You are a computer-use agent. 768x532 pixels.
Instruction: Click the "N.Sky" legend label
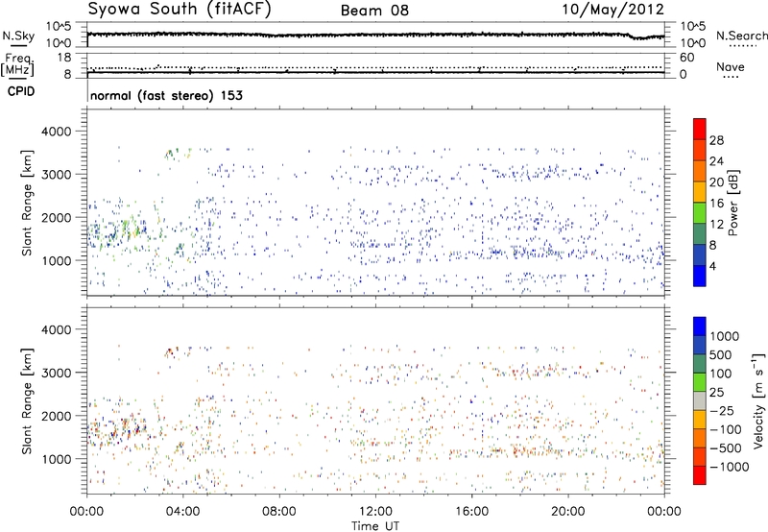pyautogui.click(x=18, y=36)
